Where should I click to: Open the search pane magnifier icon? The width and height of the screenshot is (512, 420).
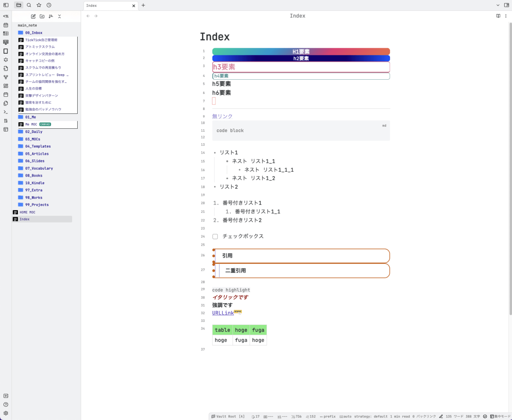click(29, 5)
